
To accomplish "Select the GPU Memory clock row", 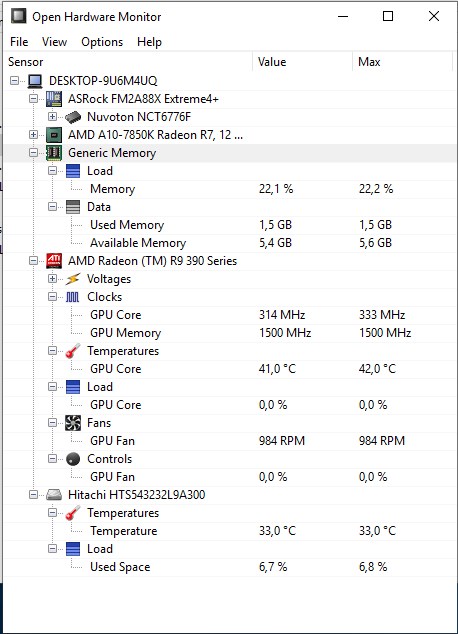I will (229, 333).
